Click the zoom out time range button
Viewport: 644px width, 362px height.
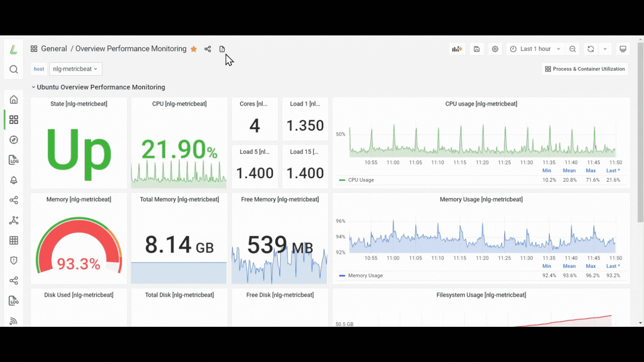573,49
